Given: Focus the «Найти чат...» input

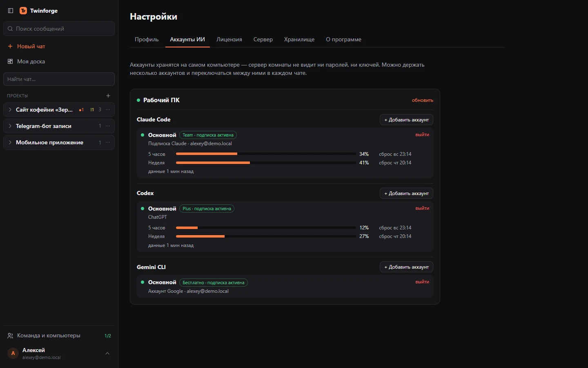Looking at the screenshot, I should tap(59, 79).
